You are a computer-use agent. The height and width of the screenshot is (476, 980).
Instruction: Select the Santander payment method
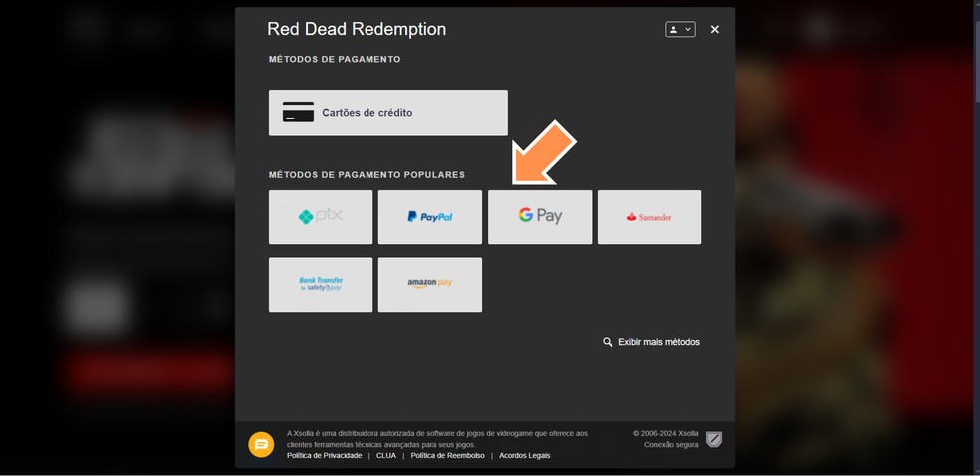pos(649,217)
